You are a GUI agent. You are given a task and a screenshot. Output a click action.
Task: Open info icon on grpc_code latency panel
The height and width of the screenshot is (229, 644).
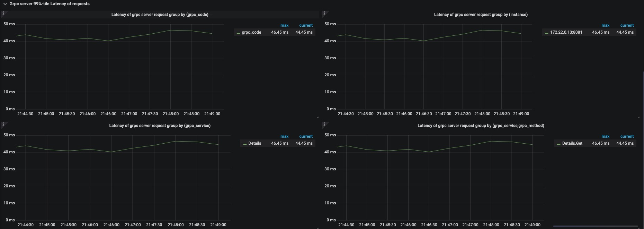click(3, 13)
